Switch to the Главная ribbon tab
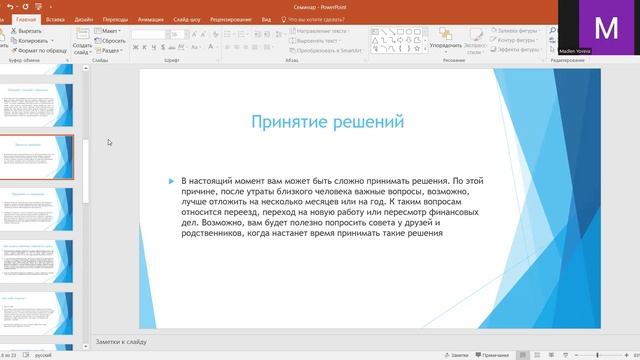Viewport: 640px width, 360px height. (x=26, y=19)
